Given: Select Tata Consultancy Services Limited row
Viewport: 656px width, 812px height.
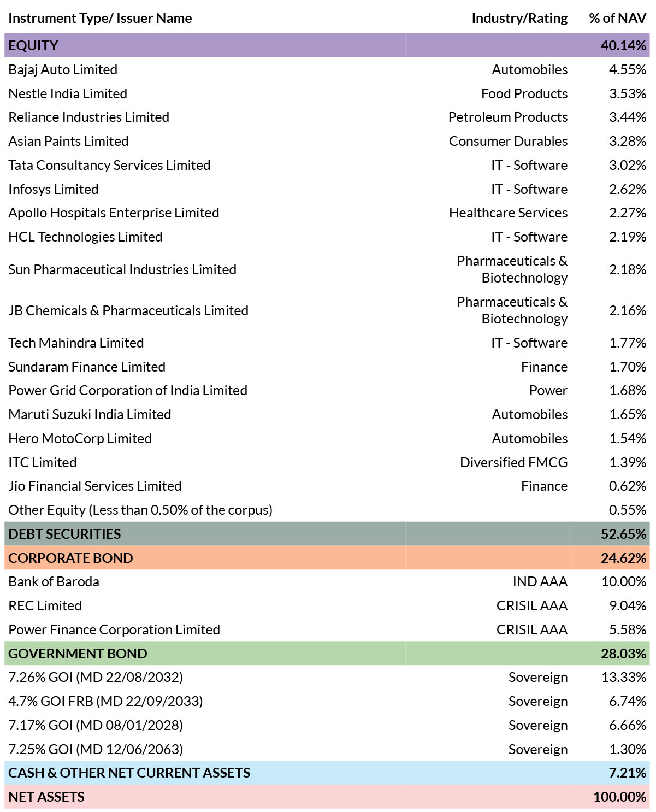Looking at the screenshot, I should tap(327, 165).
